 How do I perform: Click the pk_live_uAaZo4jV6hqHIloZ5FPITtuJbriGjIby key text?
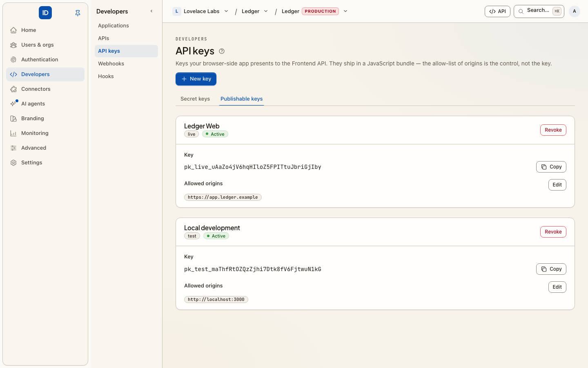point(253,167)
